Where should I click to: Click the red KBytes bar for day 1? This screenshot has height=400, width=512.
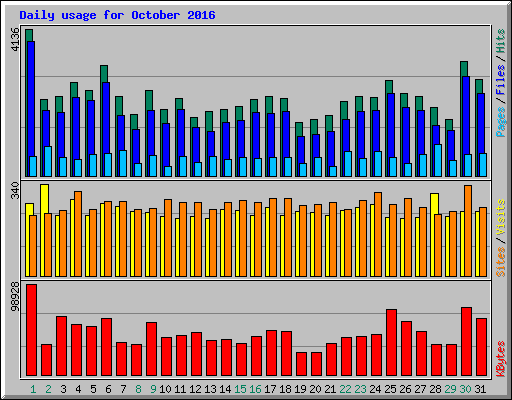pos(31,330)
